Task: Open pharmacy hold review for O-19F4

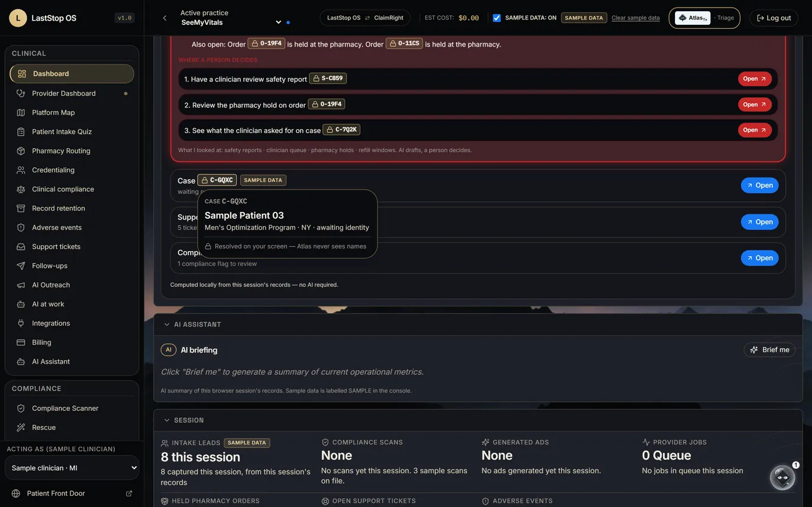Action: pyautogui.click(x=755, y=104)
